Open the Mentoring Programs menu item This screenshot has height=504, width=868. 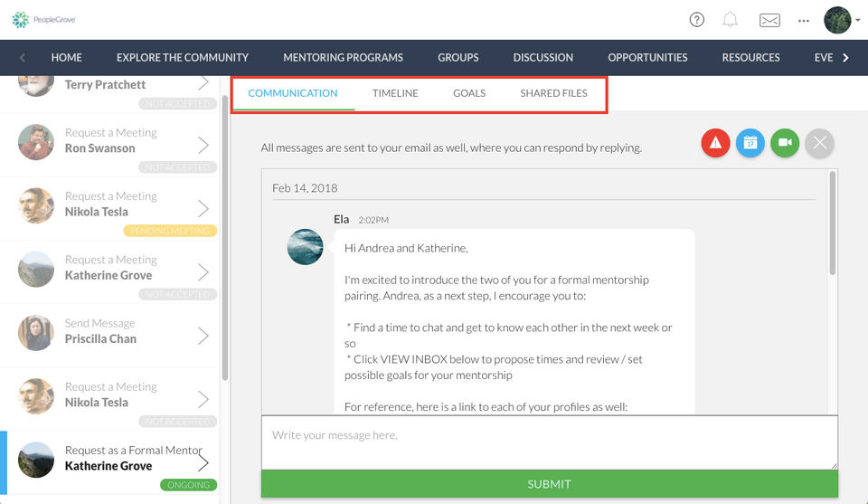click(x=343, y=58)
